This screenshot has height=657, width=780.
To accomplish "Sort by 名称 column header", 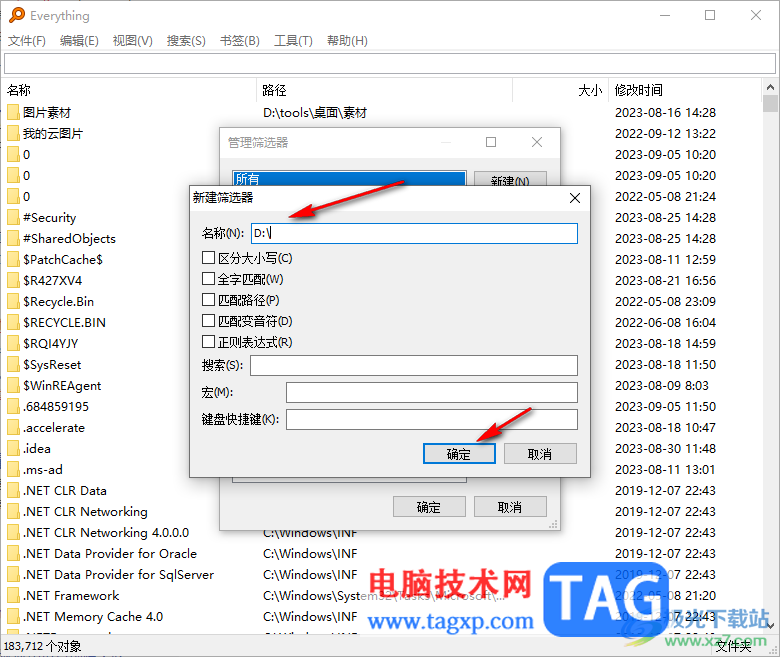I will coord(131,90).
